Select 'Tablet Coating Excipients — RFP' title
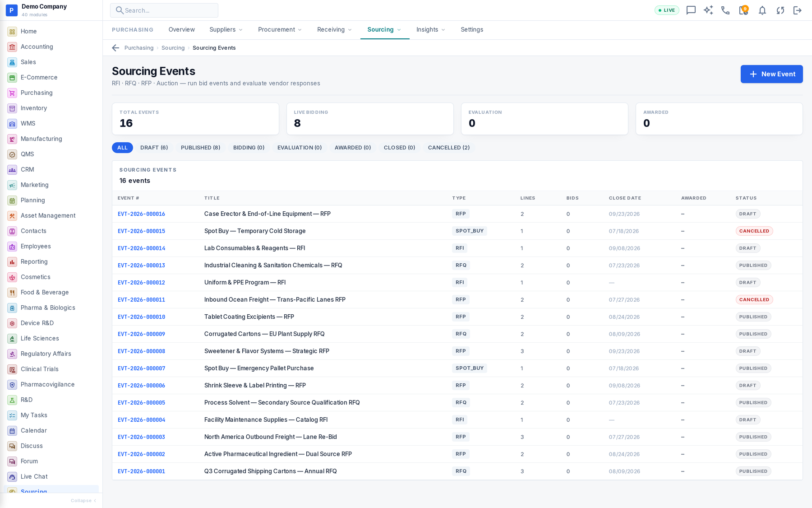 [x=249, y=317]
